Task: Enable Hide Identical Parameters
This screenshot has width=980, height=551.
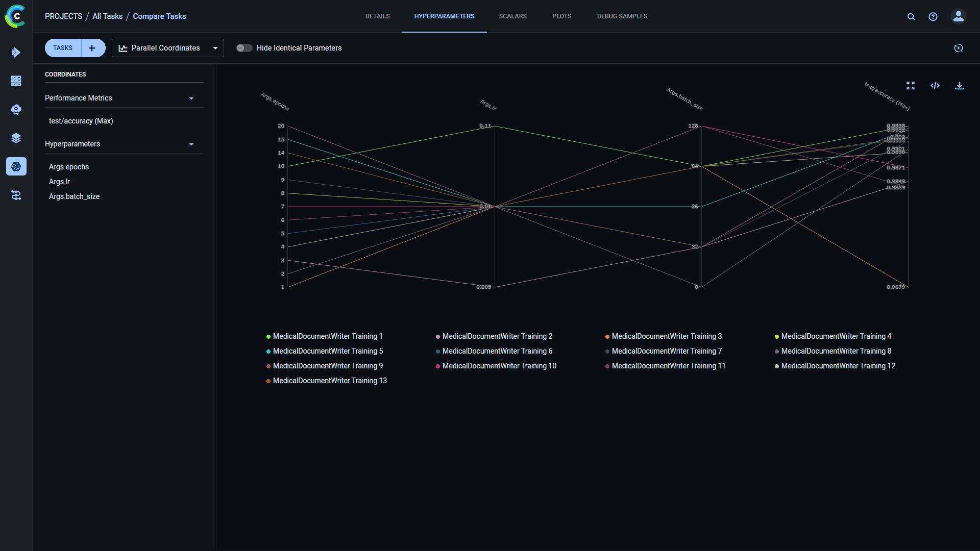Action: 244,47
